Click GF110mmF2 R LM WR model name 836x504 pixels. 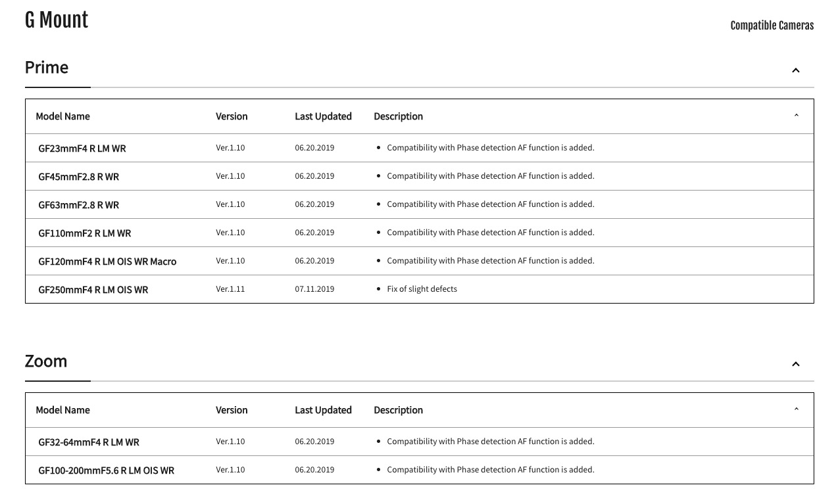(x=85, y=233)
